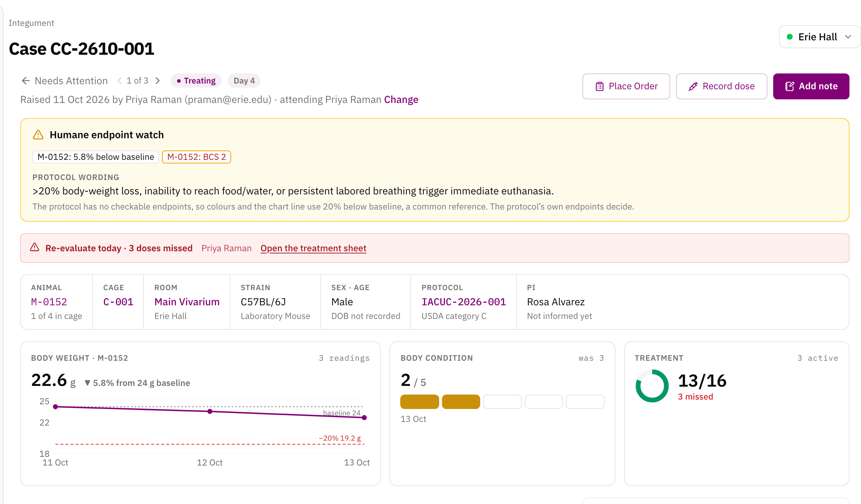The width and height of the screenshot is (861, 504).
Task: Click the Record dose button
Action: pos(721,86)
